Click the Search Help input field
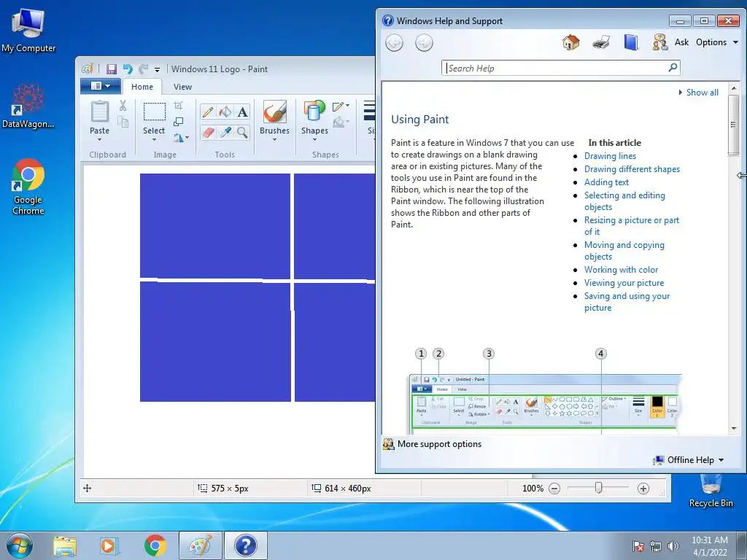This screenshot has width=747, height=560. click(555, 68)
